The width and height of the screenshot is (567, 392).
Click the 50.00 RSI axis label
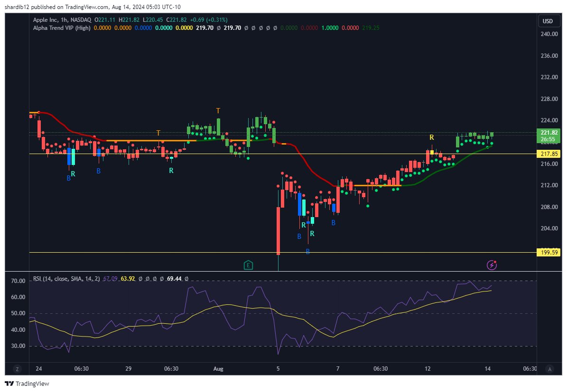tap(18, 314)
